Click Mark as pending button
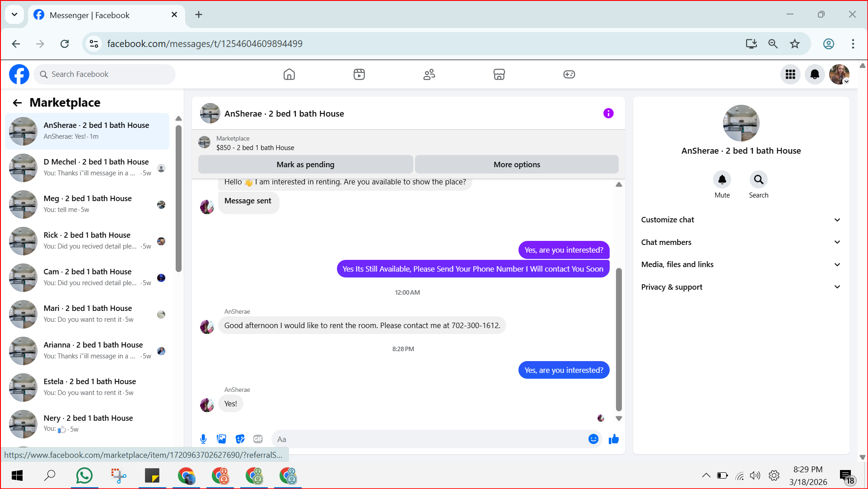Viewport: 868px width, 489px height. (305, 165)
